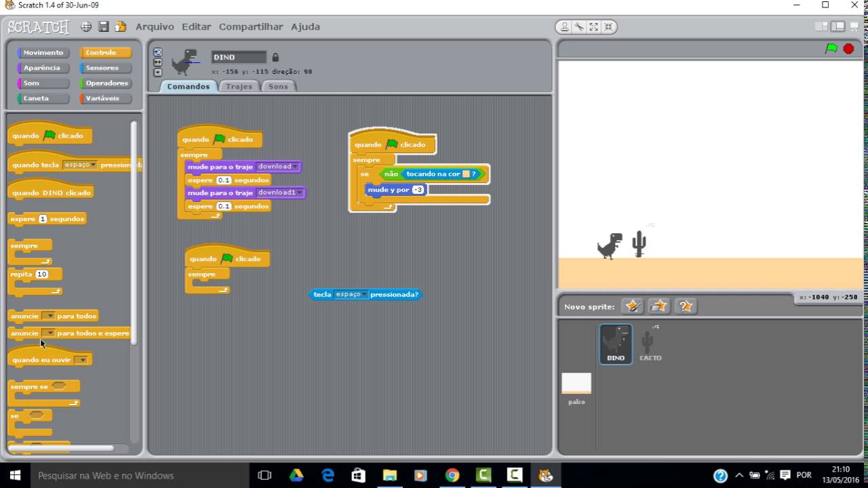The width and height of the screenshot is (868, 488).
Task: Select the Variáveis block category
Action: [x=105, y=98]
